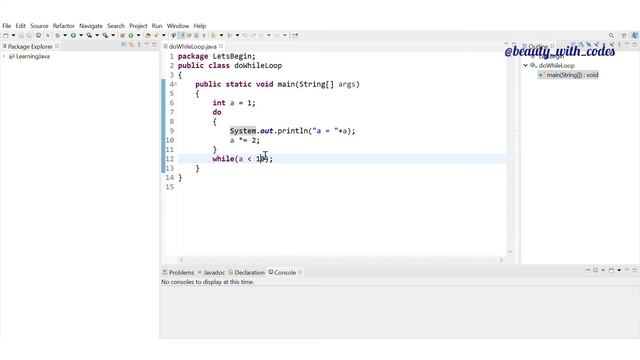Click the Open Type folder icon
Screen dimensions: 640x360
tap(148, 36)
